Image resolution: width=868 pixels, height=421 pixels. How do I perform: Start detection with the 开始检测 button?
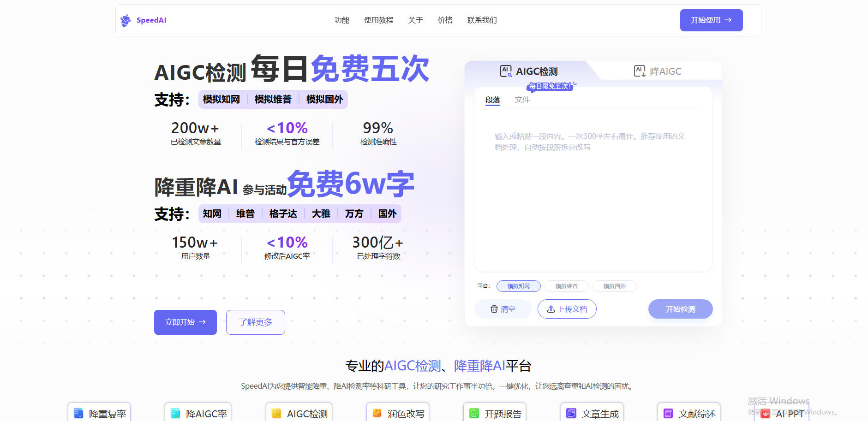point(681,309)
